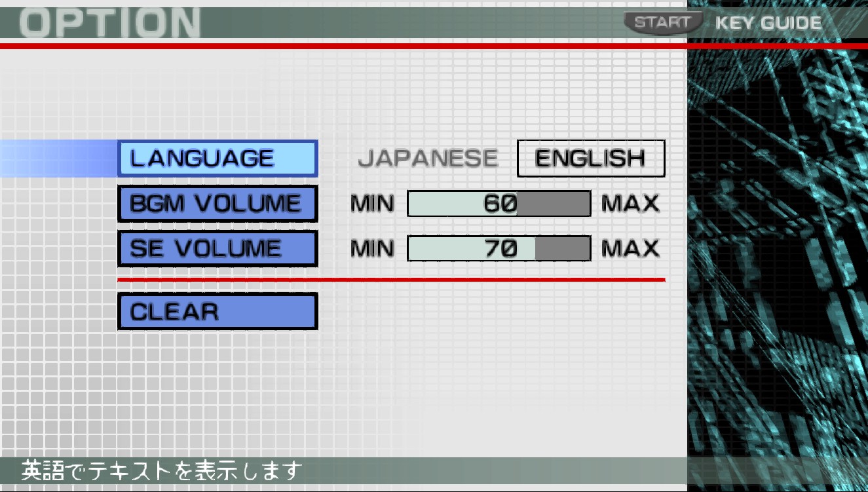Choose the ENGLISH language option
Viewport: 868px width, 492px height.
pos(590,159)
